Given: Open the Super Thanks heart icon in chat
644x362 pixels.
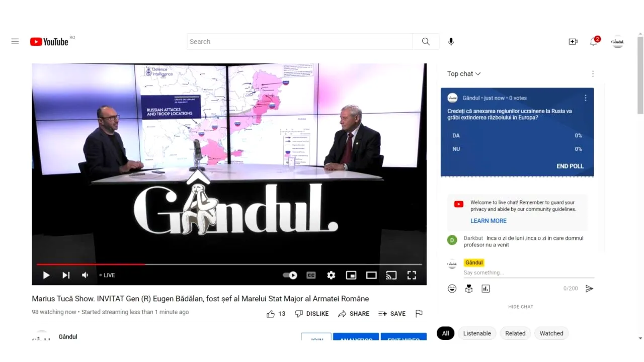Looking at the screenshot, I should 468,288.
